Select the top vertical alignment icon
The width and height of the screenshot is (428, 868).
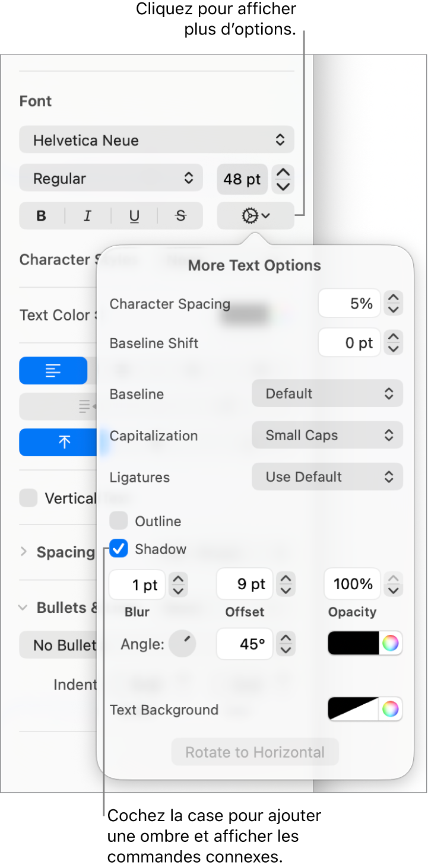53,442
